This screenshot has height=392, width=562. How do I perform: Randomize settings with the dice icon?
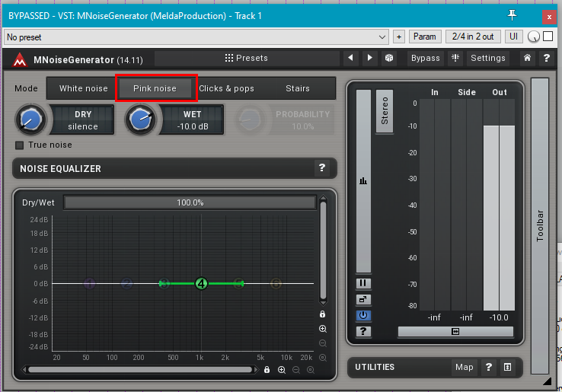(389, 58)
